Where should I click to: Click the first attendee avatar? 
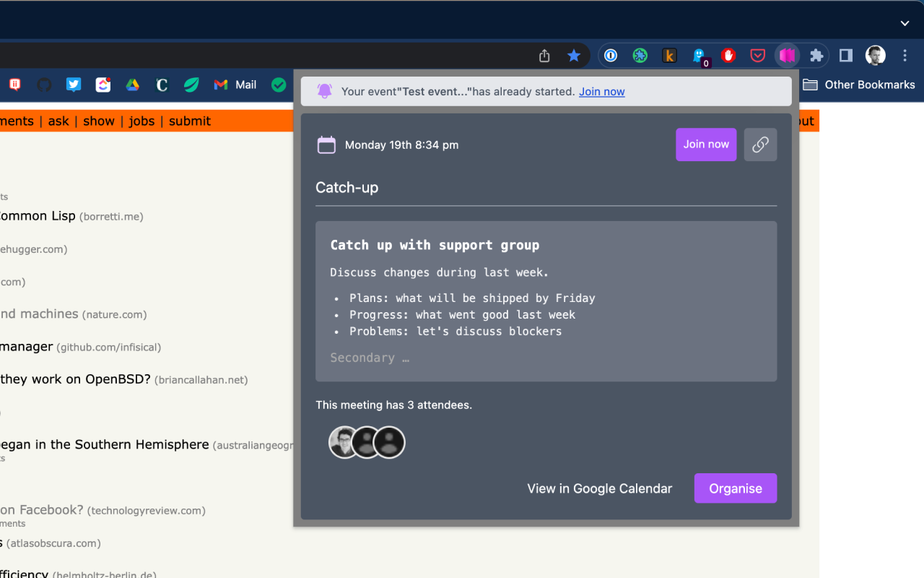344,442
